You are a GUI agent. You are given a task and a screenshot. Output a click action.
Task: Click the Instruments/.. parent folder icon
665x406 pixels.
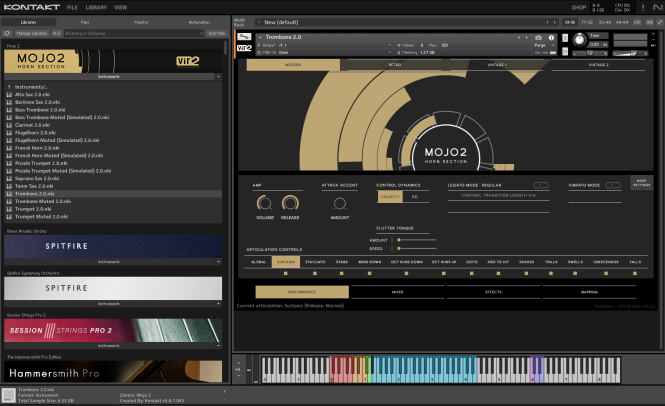pyautogui.click(x=9, y=87)
